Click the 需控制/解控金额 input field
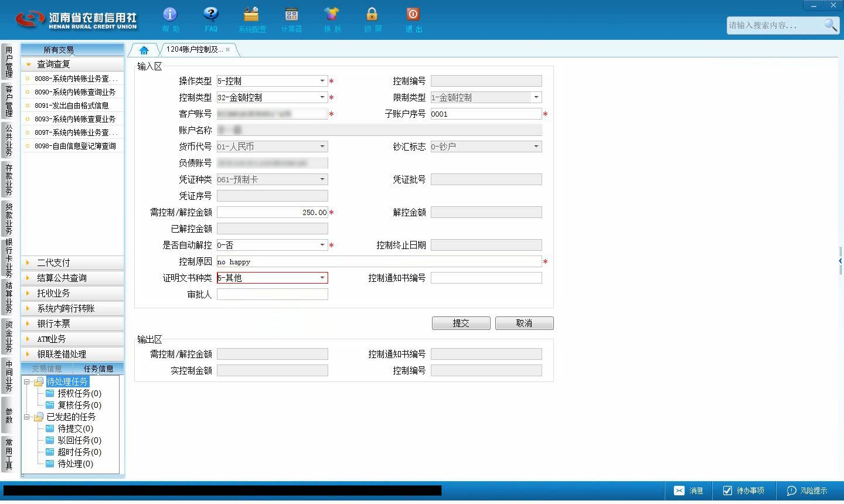The width and height of the screenshot is (844, 504). (x=272, y=212)
